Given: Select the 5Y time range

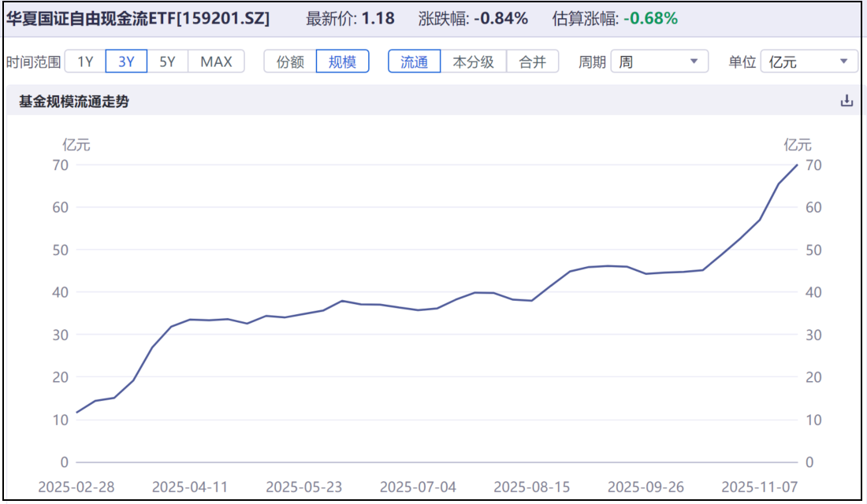Looking at the screenshot, I should click(x=166, y=61).
